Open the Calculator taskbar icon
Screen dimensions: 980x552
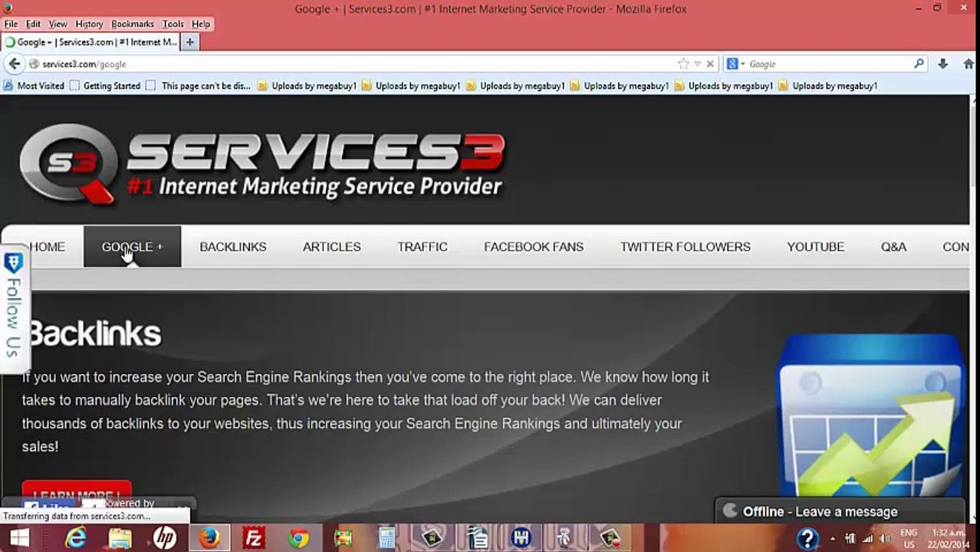point(386,538)
